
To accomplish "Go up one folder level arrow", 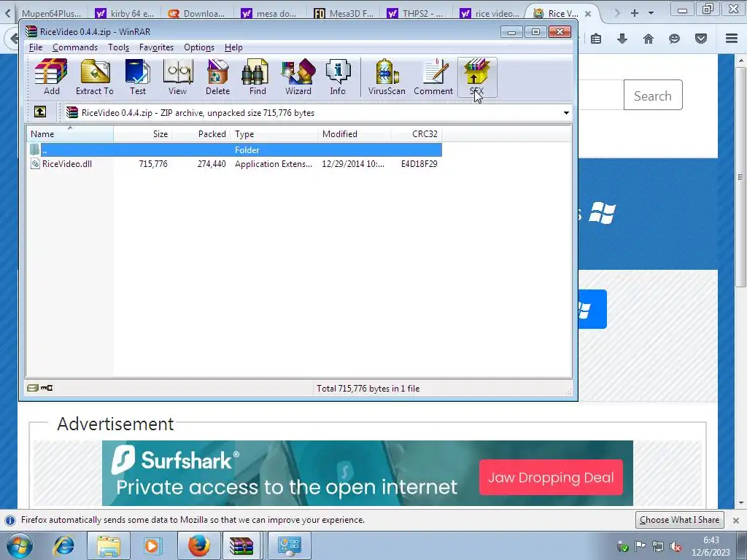I will point(40,112).
